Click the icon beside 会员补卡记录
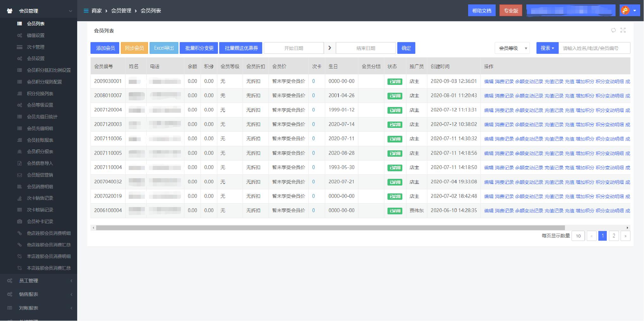Viewport: 644px width, 321px height. [x=20, y=222]
